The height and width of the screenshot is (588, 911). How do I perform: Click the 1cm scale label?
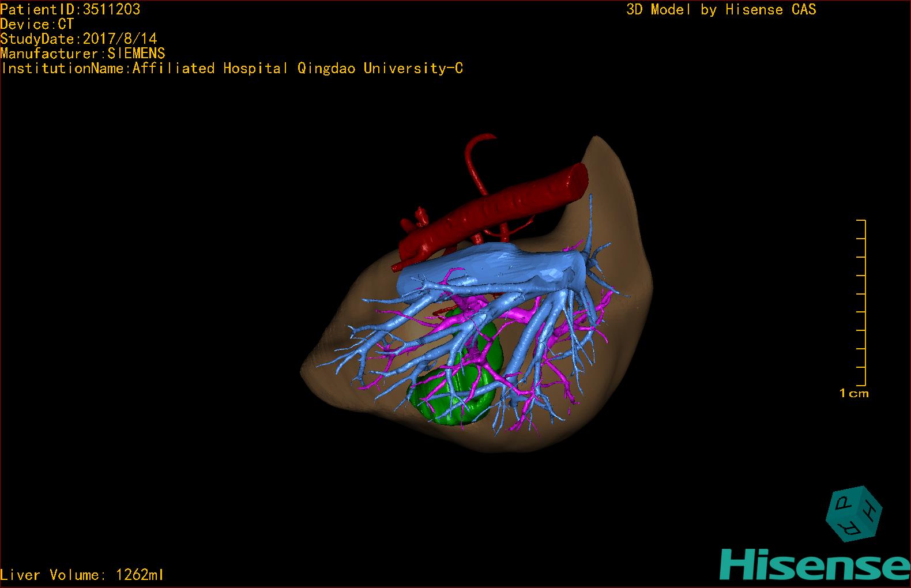(854, 393)
